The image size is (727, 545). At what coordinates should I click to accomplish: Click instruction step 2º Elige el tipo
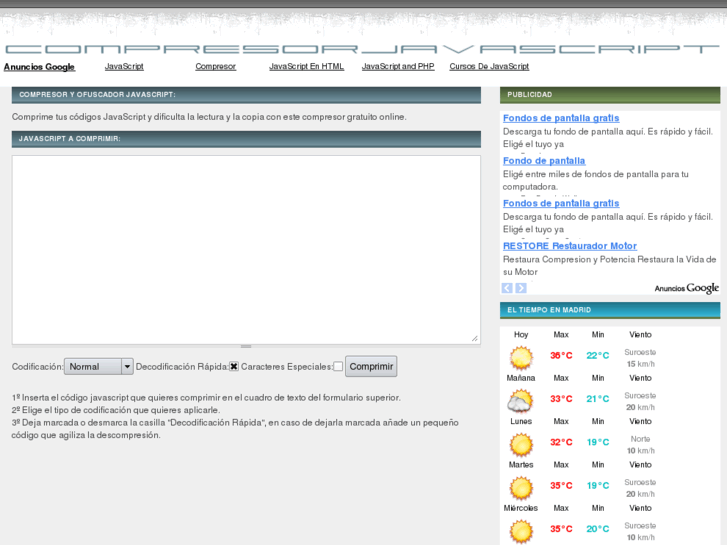(x=116, y=410)
